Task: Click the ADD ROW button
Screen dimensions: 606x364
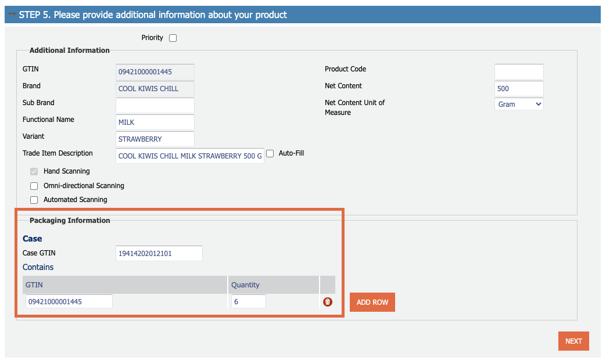Action: coord(372,302)
